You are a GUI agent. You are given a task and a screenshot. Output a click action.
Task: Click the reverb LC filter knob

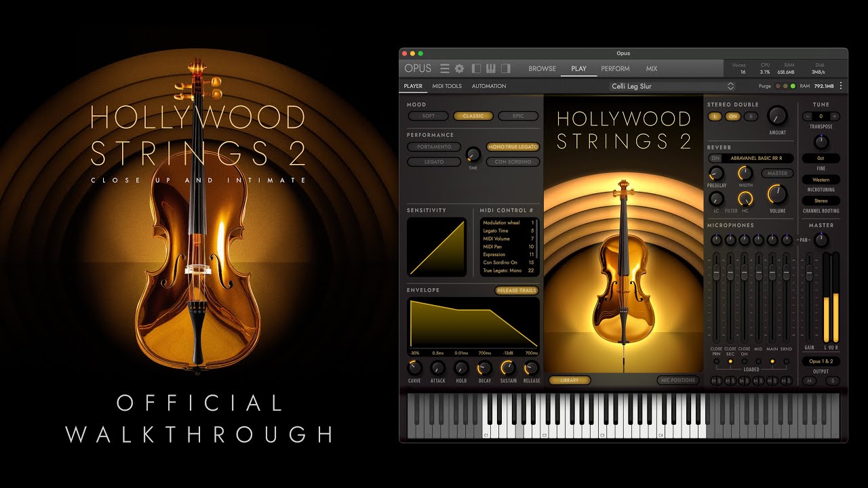715,199
